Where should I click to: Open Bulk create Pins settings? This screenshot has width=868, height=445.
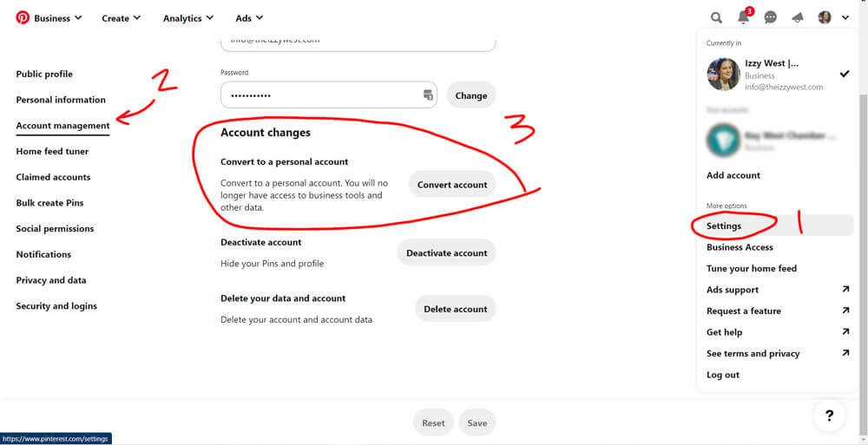click(49, 203)
